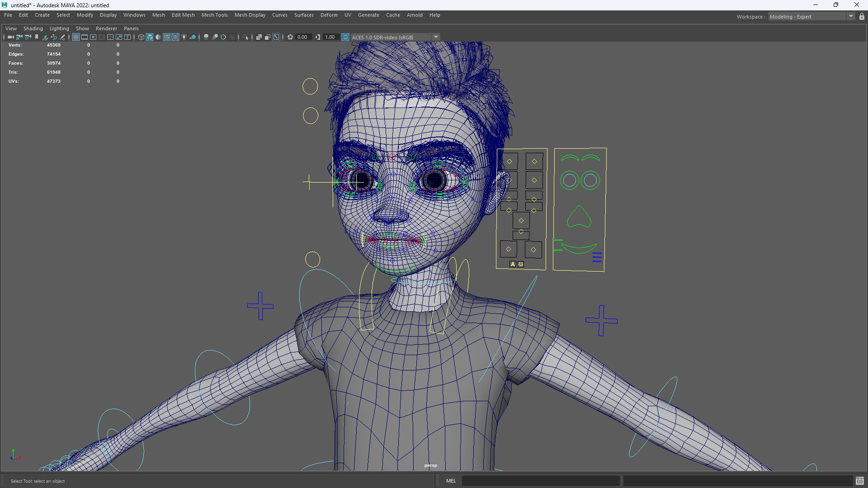Click the Gamma value field 1.00

(x=330, y=37)
